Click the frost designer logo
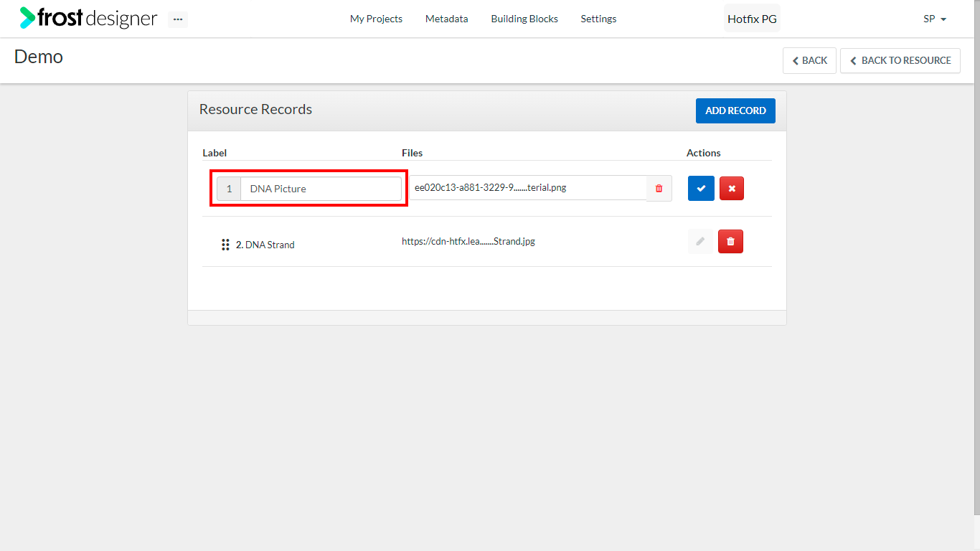This screenshot has height=551, width=980. pyautogui.click(x=88, y=19)
